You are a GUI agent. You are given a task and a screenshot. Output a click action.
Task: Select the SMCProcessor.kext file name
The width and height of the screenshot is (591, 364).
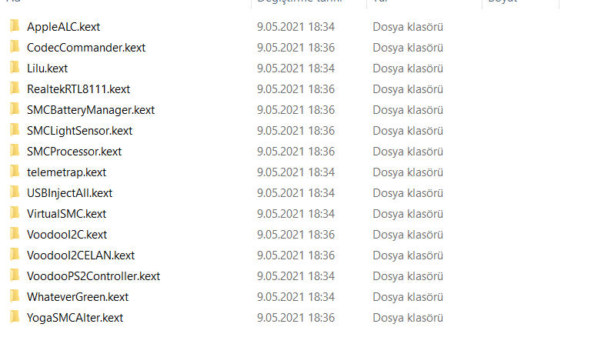click(x=74, y=152)
